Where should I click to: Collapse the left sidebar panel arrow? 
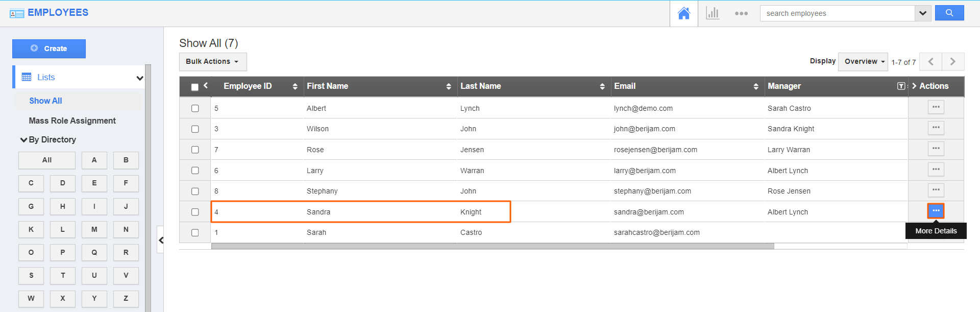tap(161, 240)
